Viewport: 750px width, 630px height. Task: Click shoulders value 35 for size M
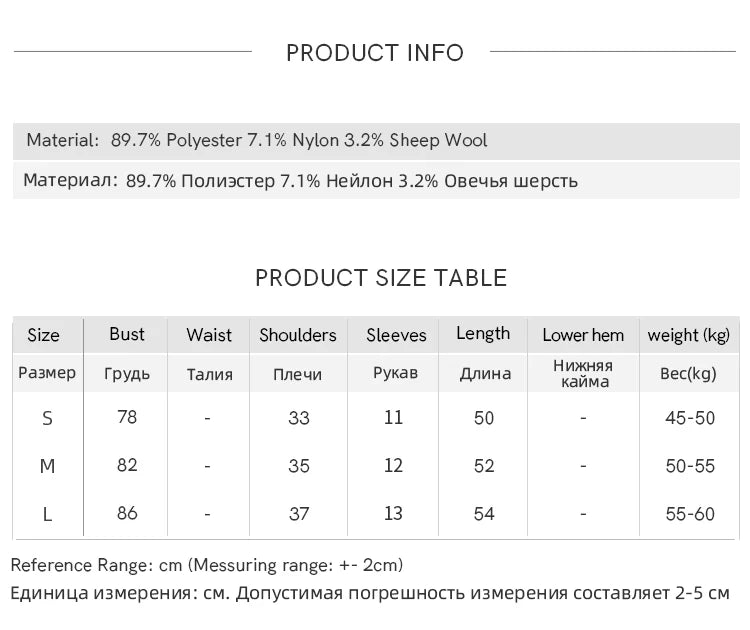coord(299,466)
